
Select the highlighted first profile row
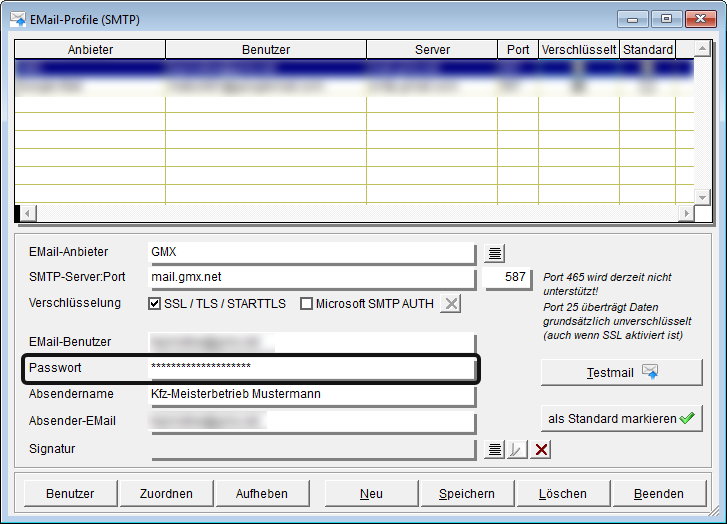pyautogui.click(x=354, y=68)
